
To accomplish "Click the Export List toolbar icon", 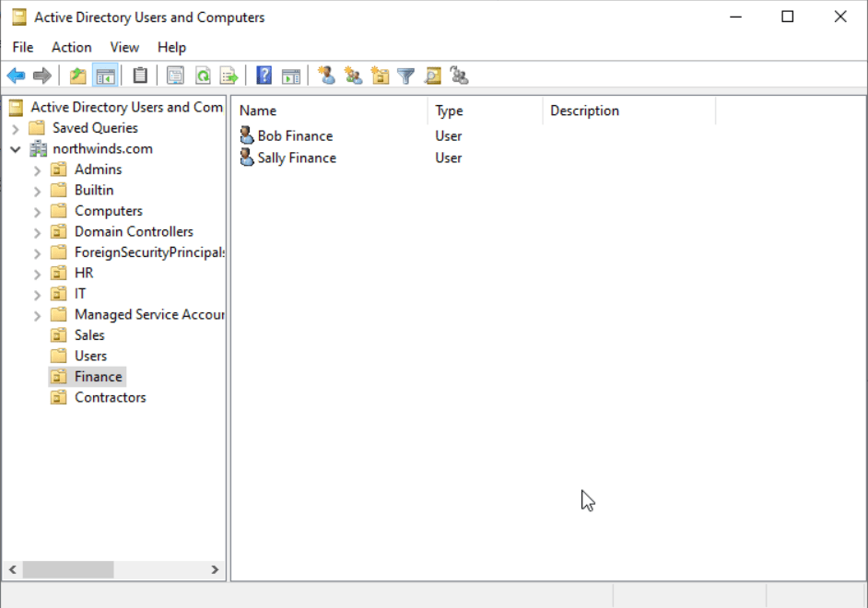I will 229,76.
